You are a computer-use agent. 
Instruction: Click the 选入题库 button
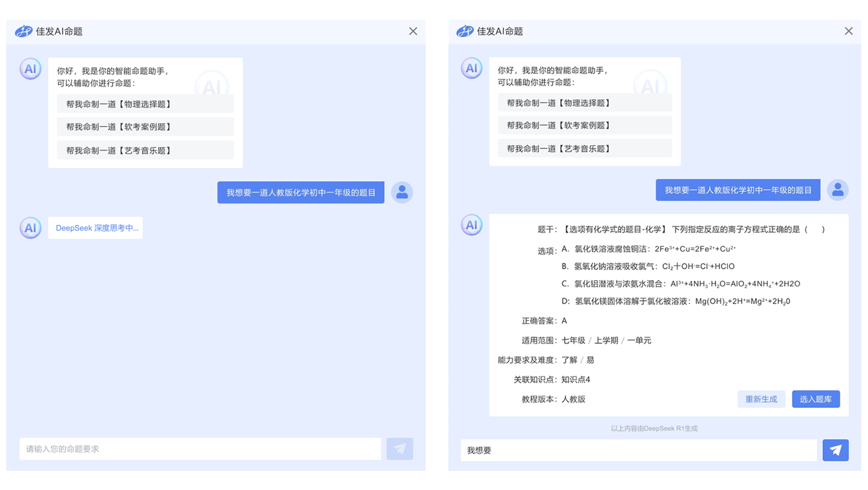coord(816,399)
